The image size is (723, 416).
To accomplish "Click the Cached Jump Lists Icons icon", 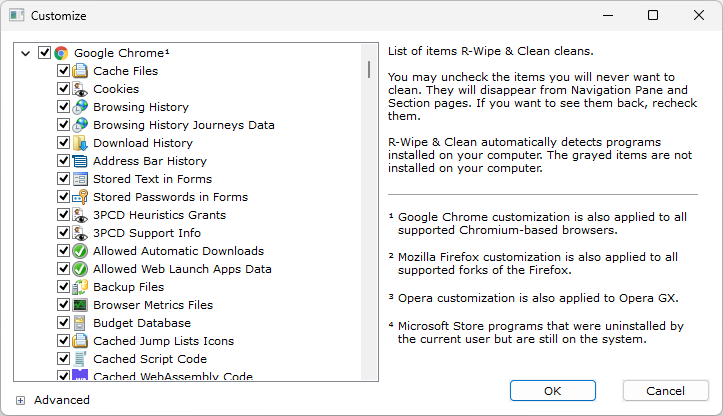I will click(80, 341).
